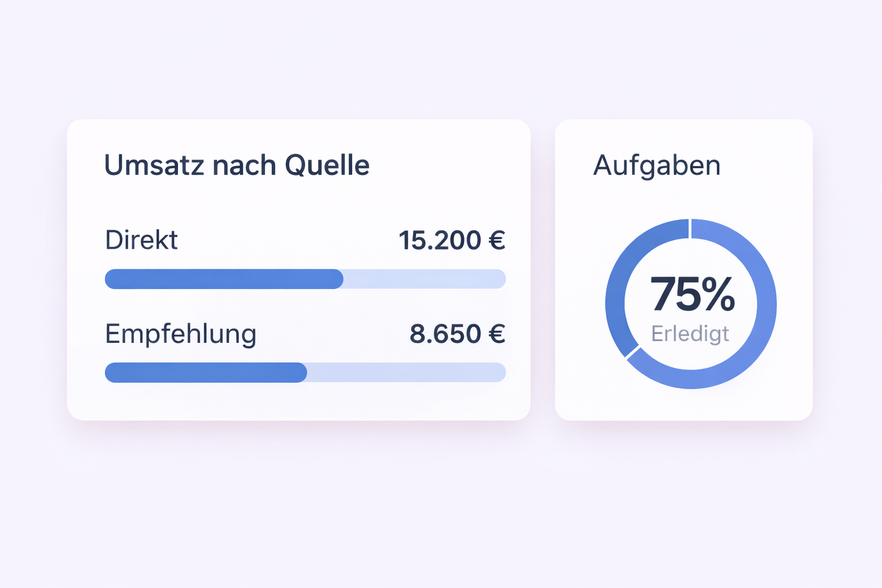882x588 pixels.
Task: Click the "Aufgaben" card heading
Action: pyautogui.click(x=656, y=165)
